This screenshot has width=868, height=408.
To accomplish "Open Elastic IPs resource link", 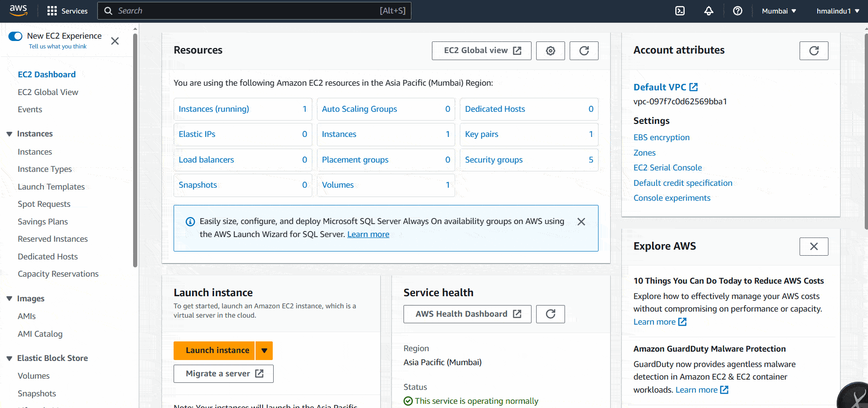I will (197, 134).
